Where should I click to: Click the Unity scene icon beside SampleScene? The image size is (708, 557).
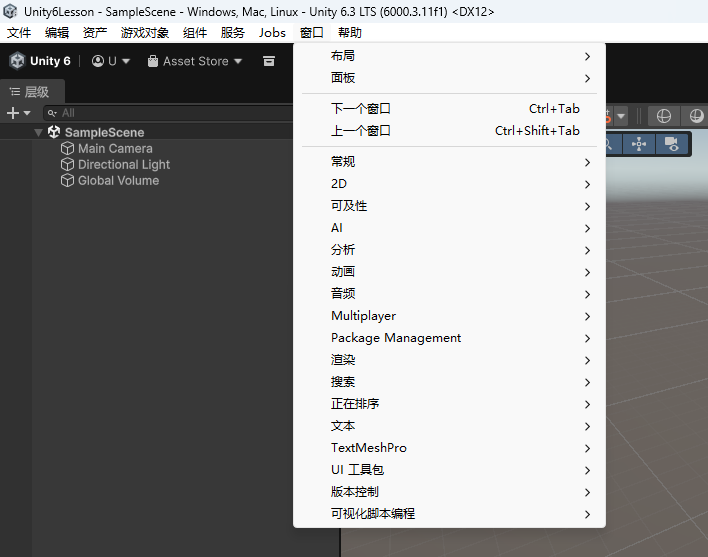[54, 132]
